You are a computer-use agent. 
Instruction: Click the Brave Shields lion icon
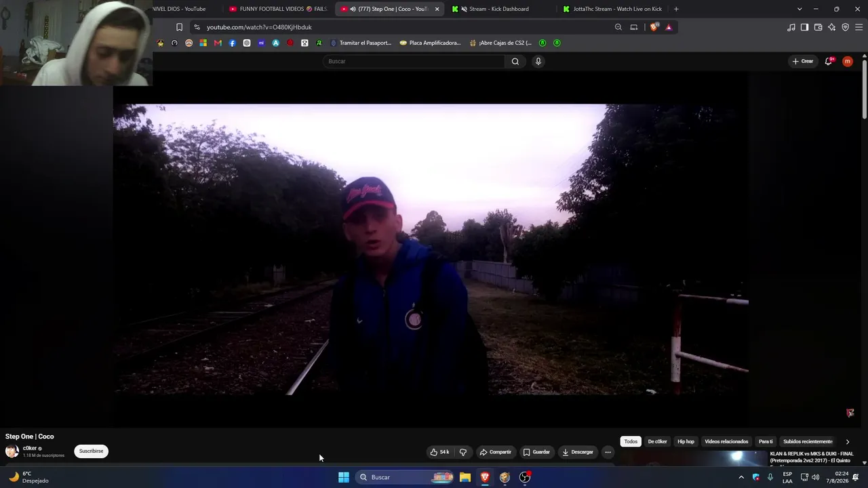click(x=654, y=27)
